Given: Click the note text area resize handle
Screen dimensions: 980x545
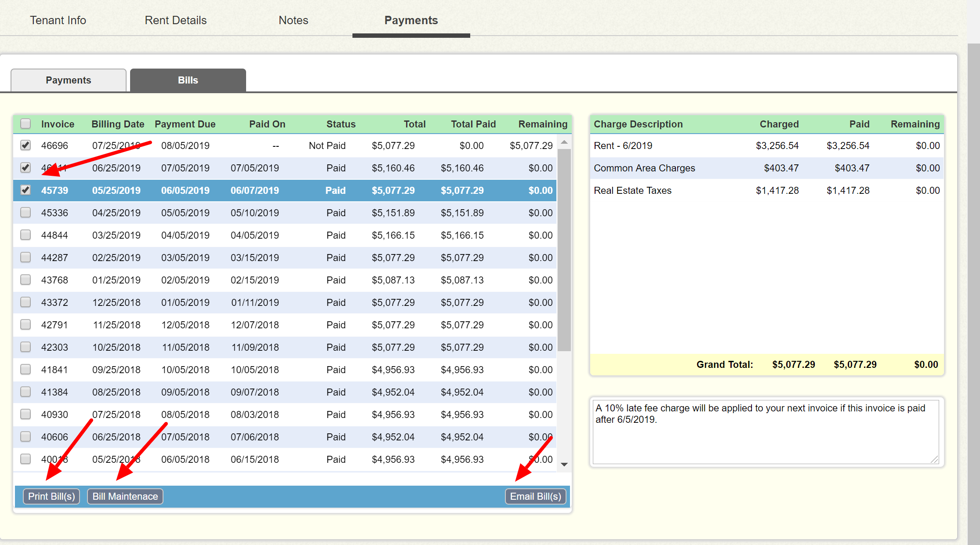Looking at the screenshot, I should 934,460.
